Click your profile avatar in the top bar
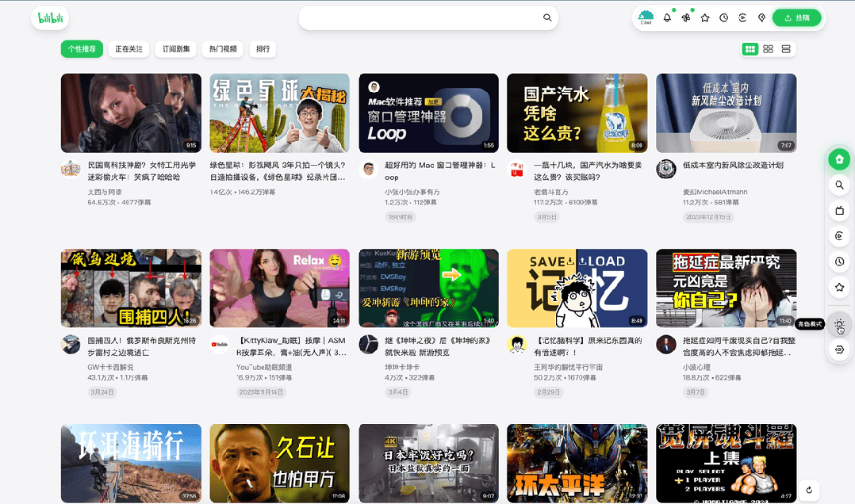 pos(645,17)
